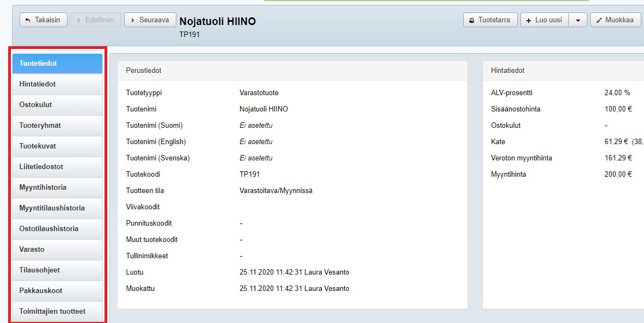Select the Tuotetiedot sidebar tab
The image size is (644, 323).
click(58, 64)
